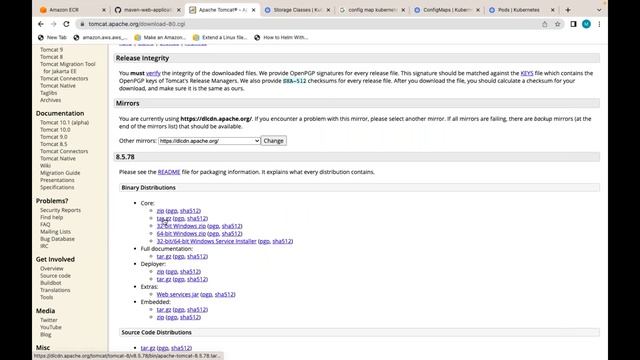Image resolution: width=640 pixels, height=360 pixels.
Task: Go back with the browser back arrow
Action: (41, 24)
